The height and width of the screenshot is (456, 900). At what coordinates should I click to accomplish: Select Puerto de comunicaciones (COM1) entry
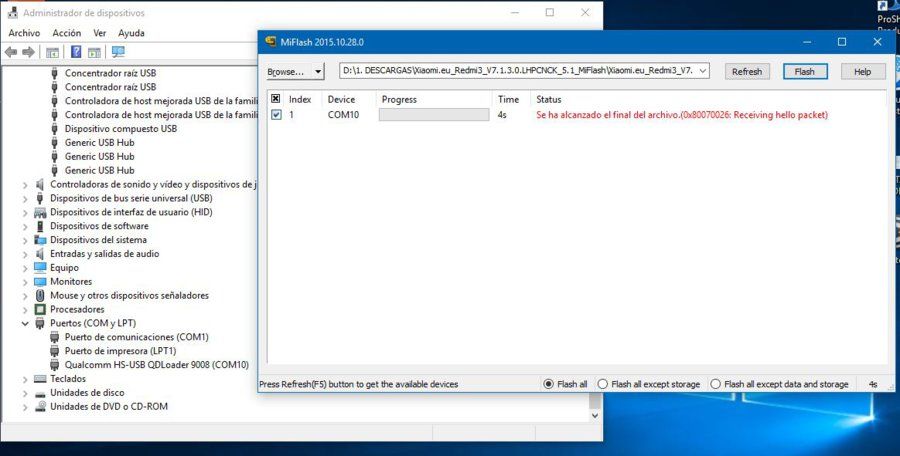tap(137, 337)
